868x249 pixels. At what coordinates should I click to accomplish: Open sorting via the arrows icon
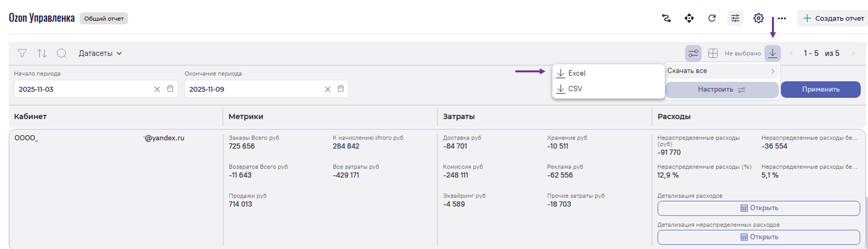click(x=42, y=53)
